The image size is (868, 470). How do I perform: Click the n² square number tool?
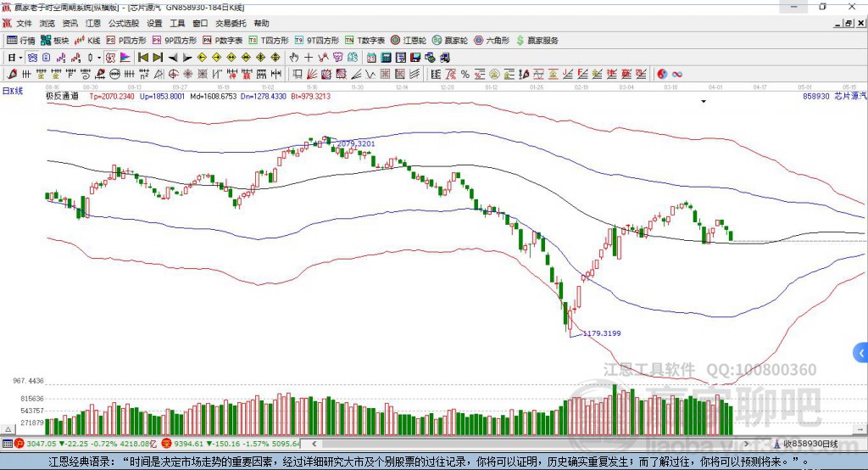pyautogui.click(x=144, y=75)
